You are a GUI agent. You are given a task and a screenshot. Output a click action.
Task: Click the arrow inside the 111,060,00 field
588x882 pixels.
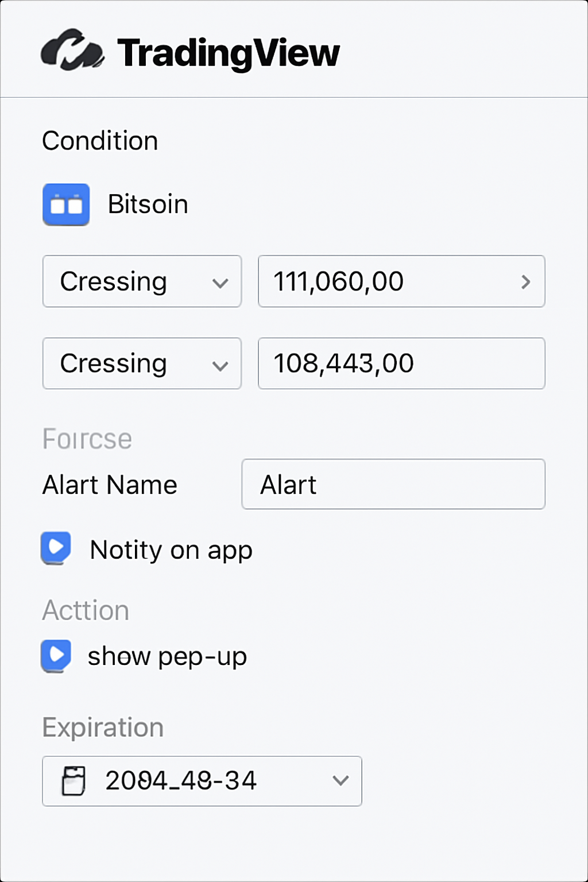525,282
